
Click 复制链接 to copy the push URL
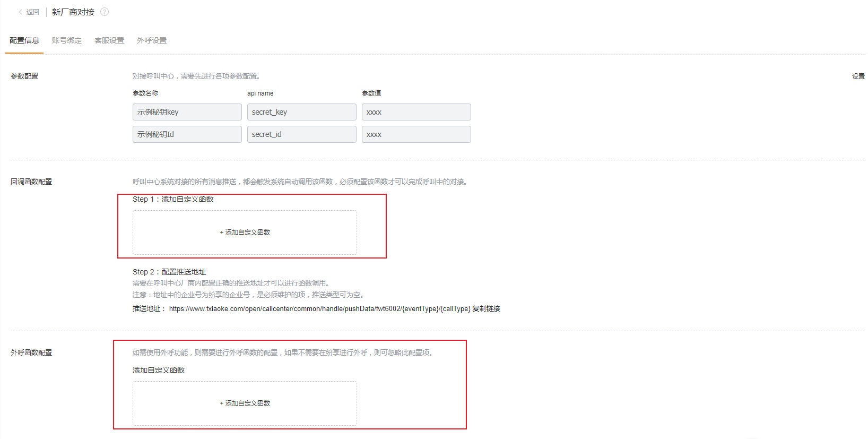[x=486, y=309]
